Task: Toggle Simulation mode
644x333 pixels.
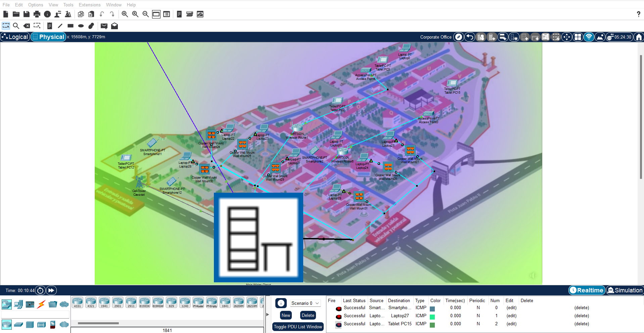Action: 625,290
